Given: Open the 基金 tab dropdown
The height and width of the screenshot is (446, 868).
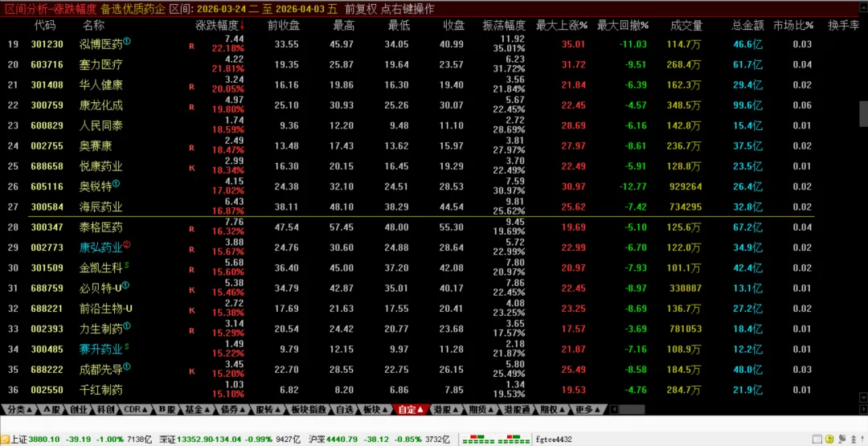Looking at the screenshot, I should coord(199,410).
